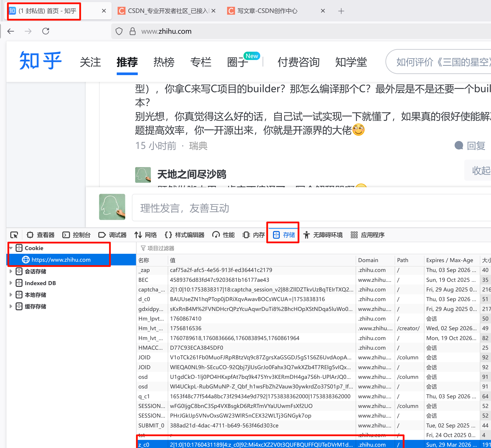Expand the 会话存储 session storage node
This screenshot has width=491, height=448.
click(11, 271)
